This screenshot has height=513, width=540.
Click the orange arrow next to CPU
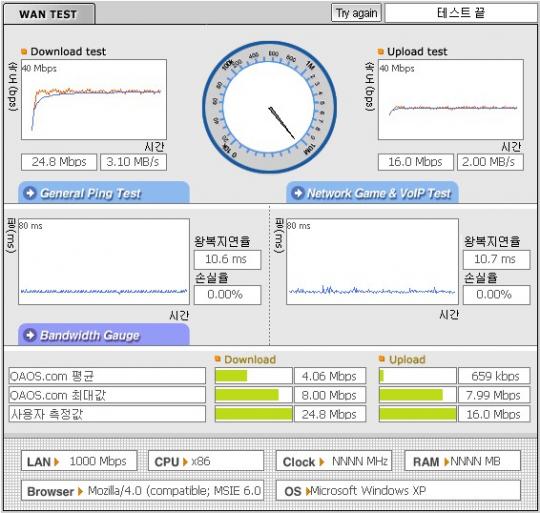[185, 461]
